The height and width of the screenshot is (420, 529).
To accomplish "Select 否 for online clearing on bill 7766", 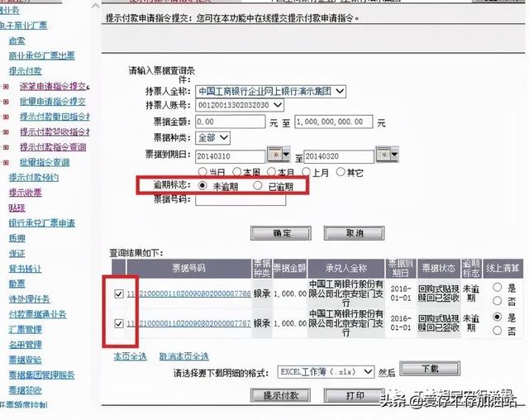I will 497,301.
